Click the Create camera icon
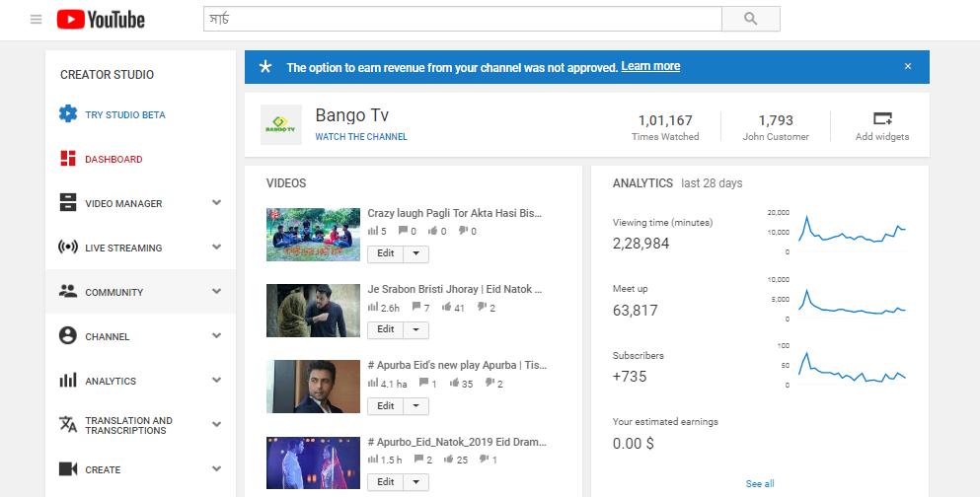This screenshot has width=980, height=497. click(68, 468)
